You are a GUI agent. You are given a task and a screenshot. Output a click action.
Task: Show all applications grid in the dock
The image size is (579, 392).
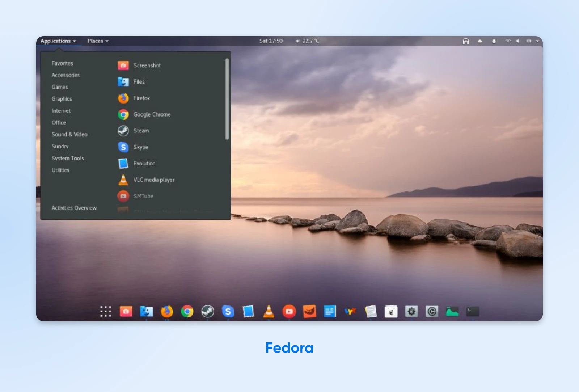coord(106,311)
